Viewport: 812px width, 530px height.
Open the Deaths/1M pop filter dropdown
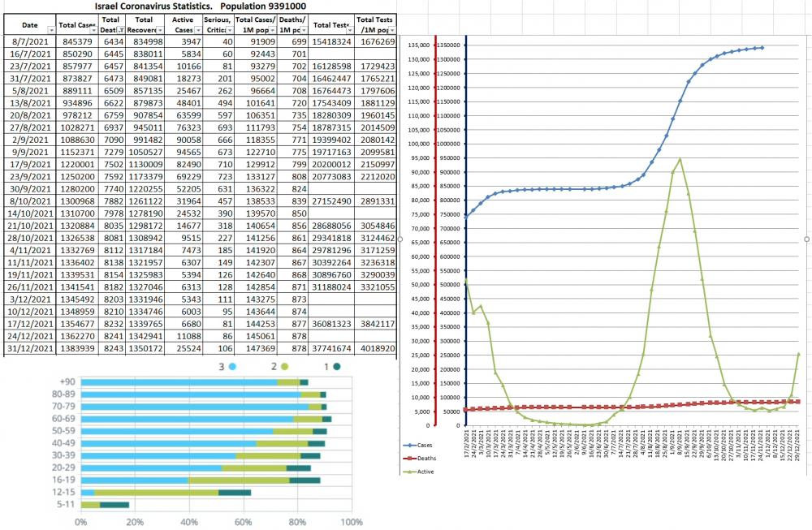click(304, 31)
